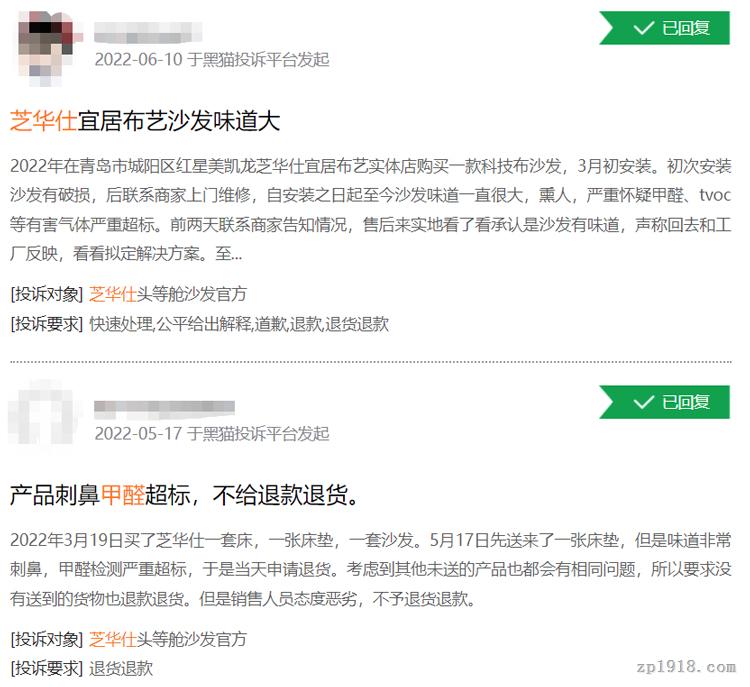Click the zp1918.com watermark text

coord(686,666)
